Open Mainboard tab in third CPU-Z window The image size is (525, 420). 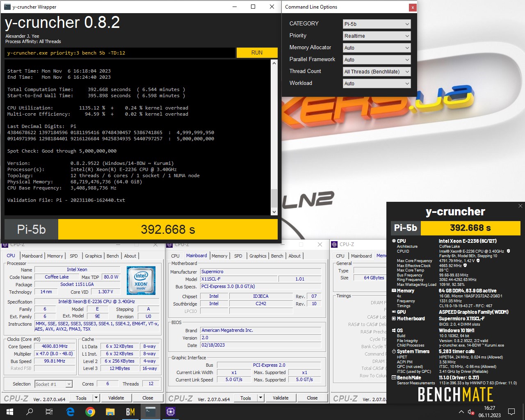coord(361,256)
